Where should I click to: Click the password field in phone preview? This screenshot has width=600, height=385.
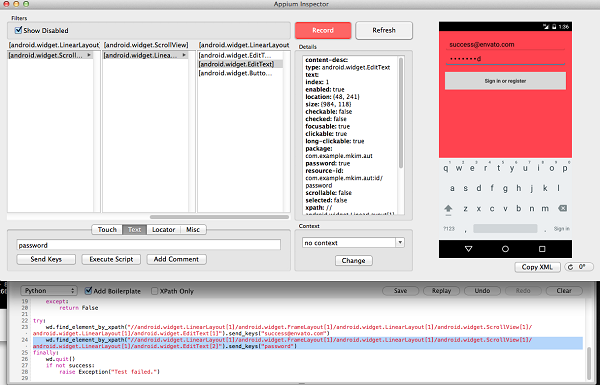point(505,59)
